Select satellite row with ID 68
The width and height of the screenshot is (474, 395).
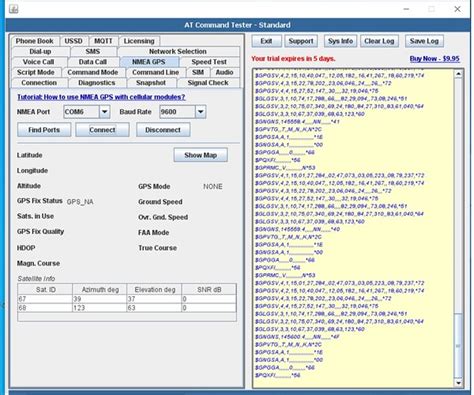click(127, 308)
